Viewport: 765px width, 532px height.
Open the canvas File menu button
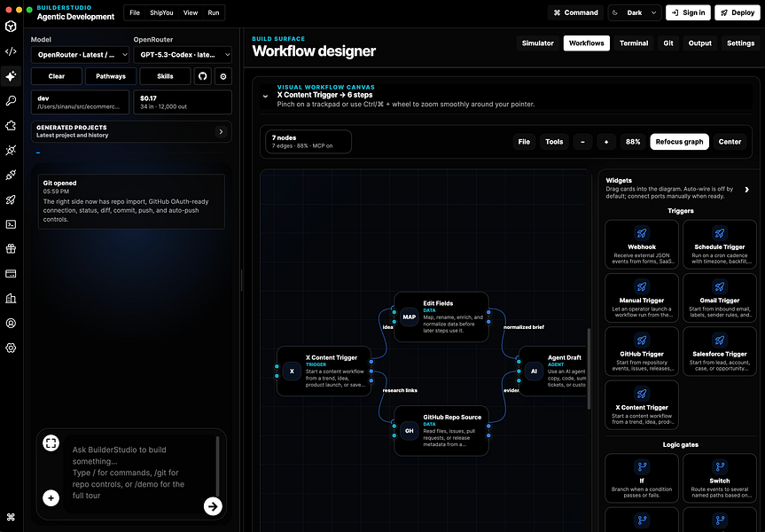(x=524, y=142)
